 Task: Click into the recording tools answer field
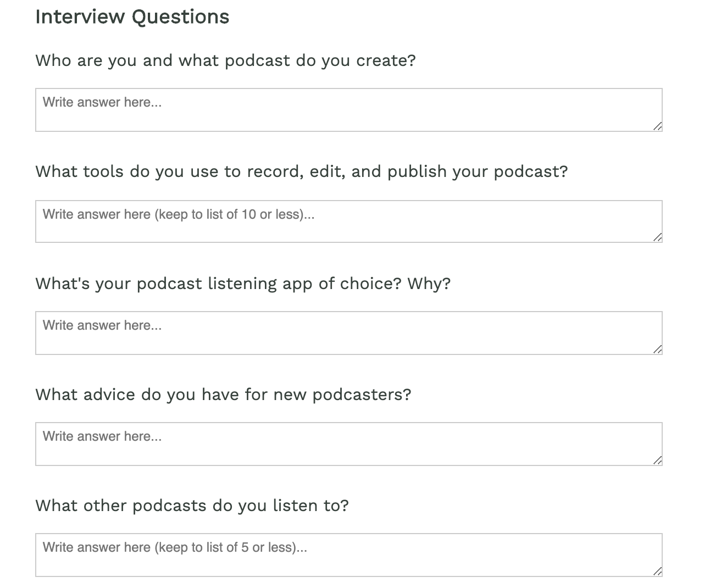tap(348, 221)
